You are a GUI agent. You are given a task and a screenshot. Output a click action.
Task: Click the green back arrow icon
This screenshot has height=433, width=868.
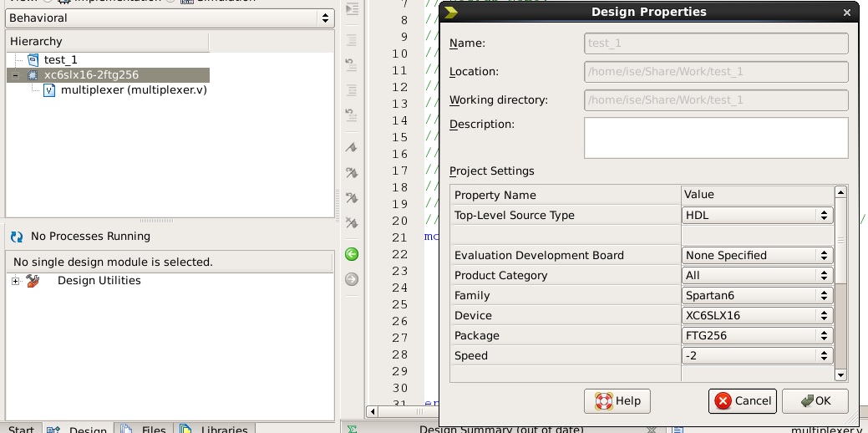(352, 254)
